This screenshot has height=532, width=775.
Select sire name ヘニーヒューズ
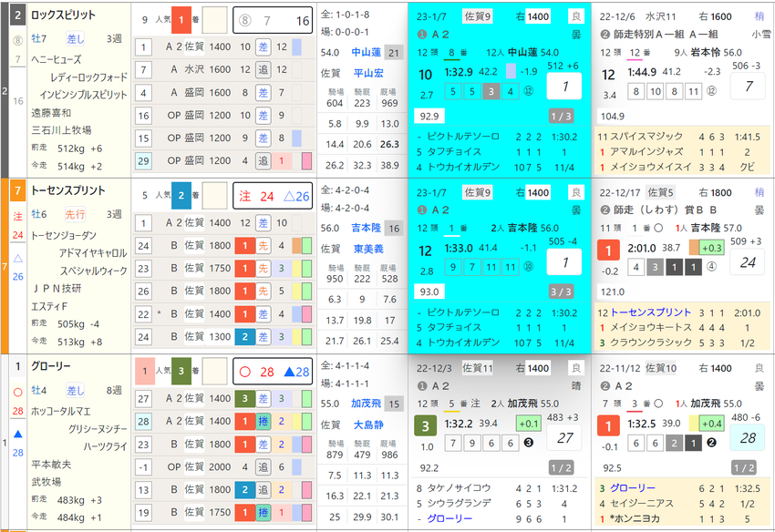click(x=56, y=59)
